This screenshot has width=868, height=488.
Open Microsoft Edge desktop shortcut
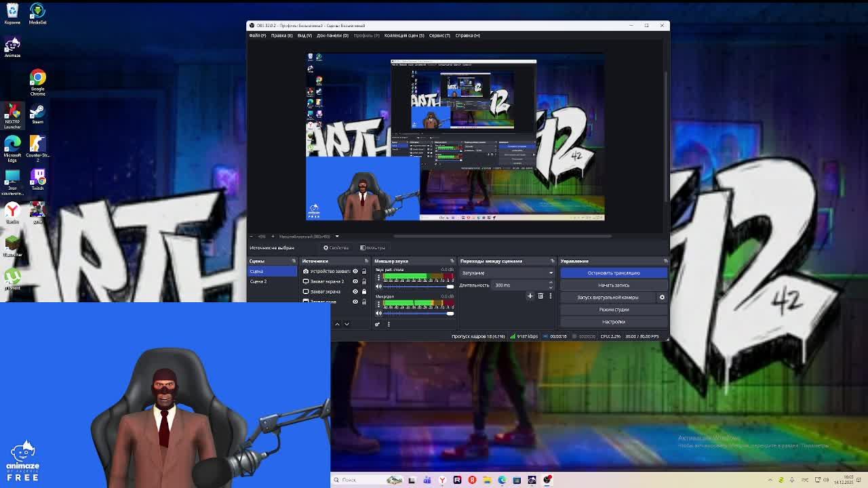12,149
